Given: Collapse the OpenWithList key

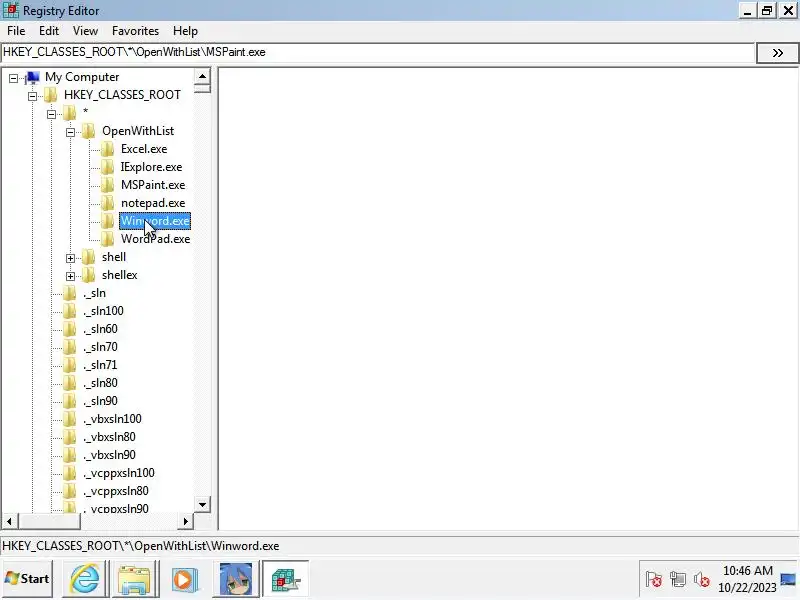Looking at the screenshot, I should click(x=70, y=132).
